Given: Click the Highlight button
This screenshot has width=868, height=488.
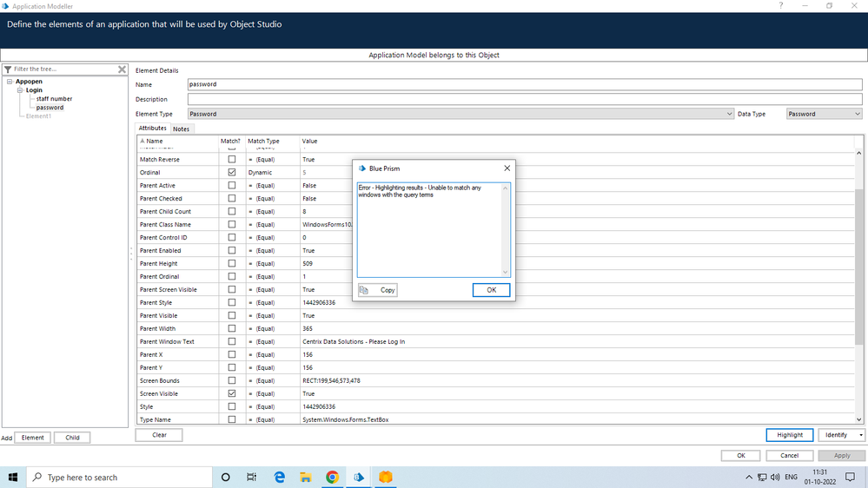Looking at the screenshot, I should [x=789, y=435].
